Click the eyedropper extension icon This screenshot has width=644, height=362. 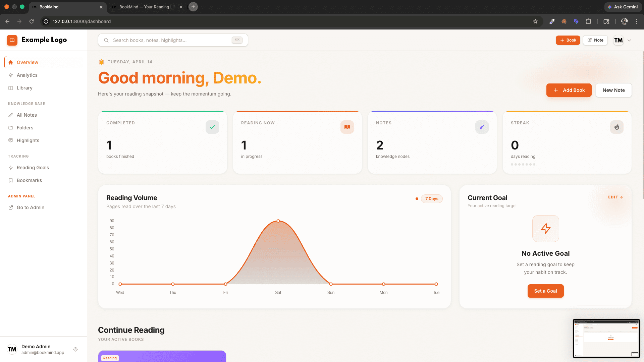click(552, 21)
